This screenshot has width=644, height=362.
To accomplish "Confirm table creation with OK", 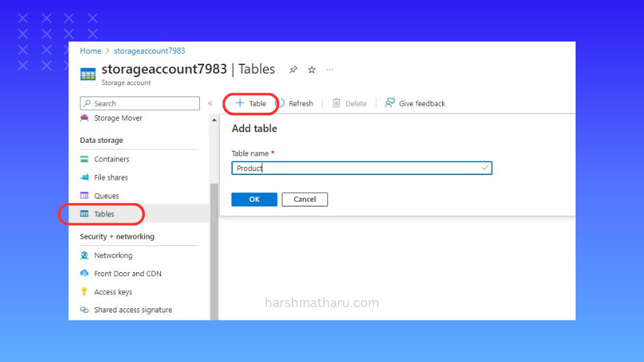I will point(254,200).
